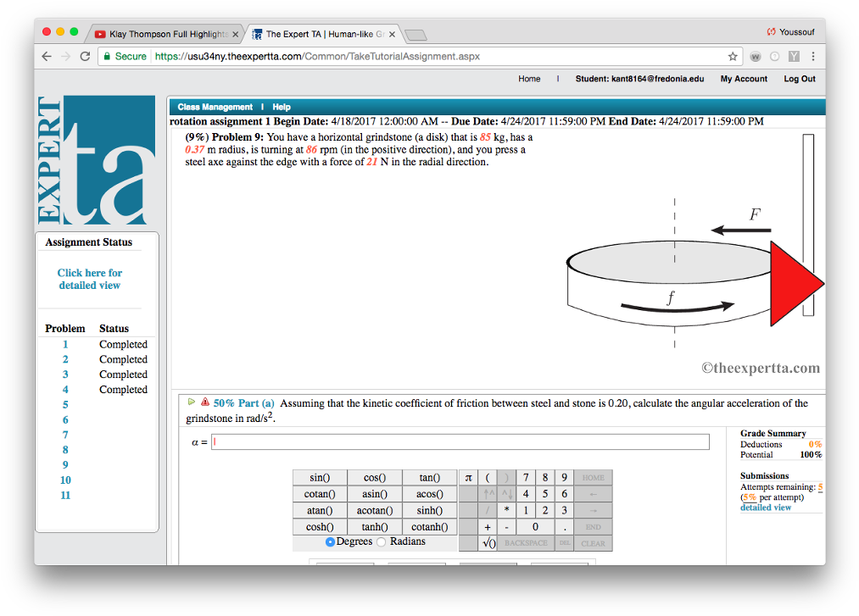Switch to Klay Thompson Highlights tab
This screenshot has width=859, height=616.
click(166, 34)
